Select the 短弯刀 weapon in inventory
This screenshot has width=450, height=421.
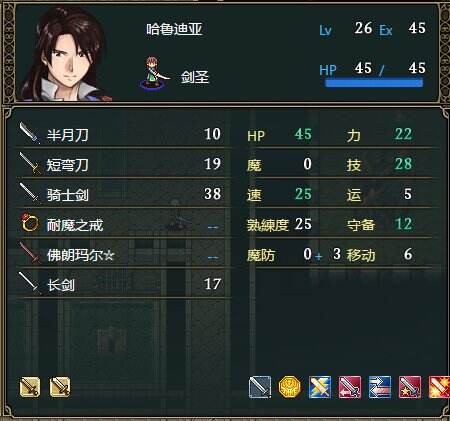pos(122,164)
